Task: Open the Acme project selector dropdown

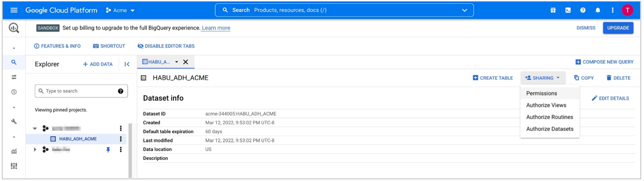Action: pos(120,10)
